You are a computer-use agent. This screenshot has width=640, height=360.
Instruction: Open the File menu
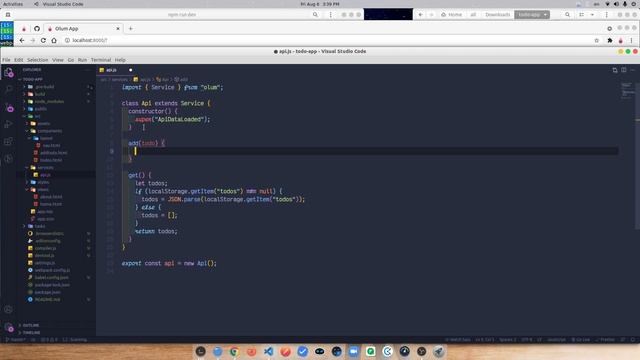[7, 60]
